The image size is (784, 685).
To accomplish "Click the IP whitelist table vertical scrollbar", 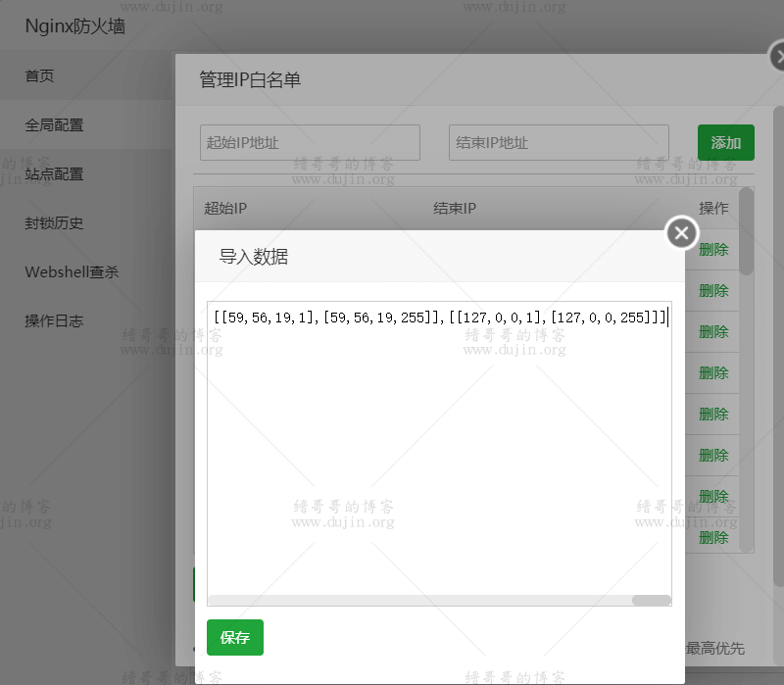I will (746, 231).
